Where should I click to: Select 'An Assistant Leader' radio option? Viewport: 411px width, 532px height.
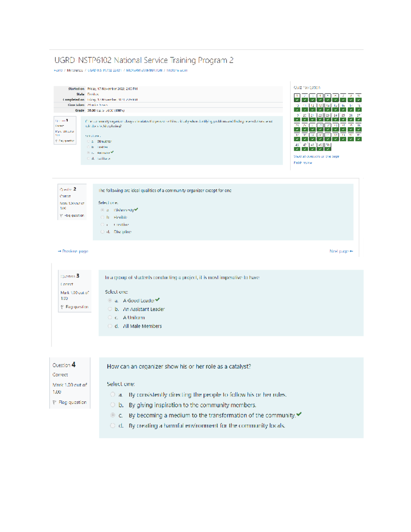[110, 309]
